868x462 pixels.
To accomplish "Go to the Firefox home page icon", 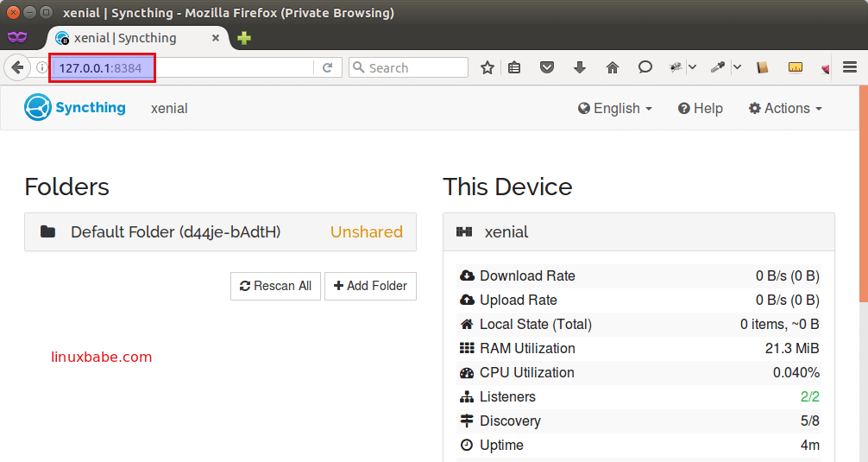I will (x=613, y=67).
